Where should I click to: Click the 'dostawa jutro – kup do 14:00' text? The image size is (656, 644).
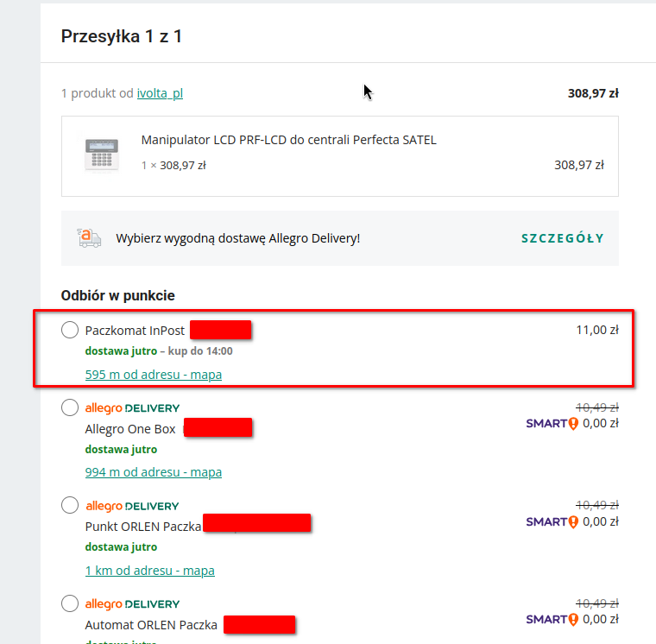click(x=159, y=350)
